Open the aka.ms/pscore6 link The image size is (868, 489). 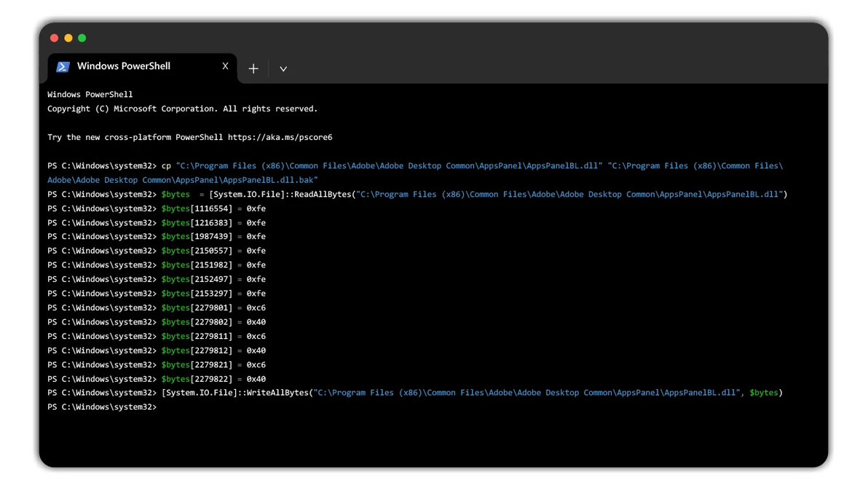coord(280,137)
